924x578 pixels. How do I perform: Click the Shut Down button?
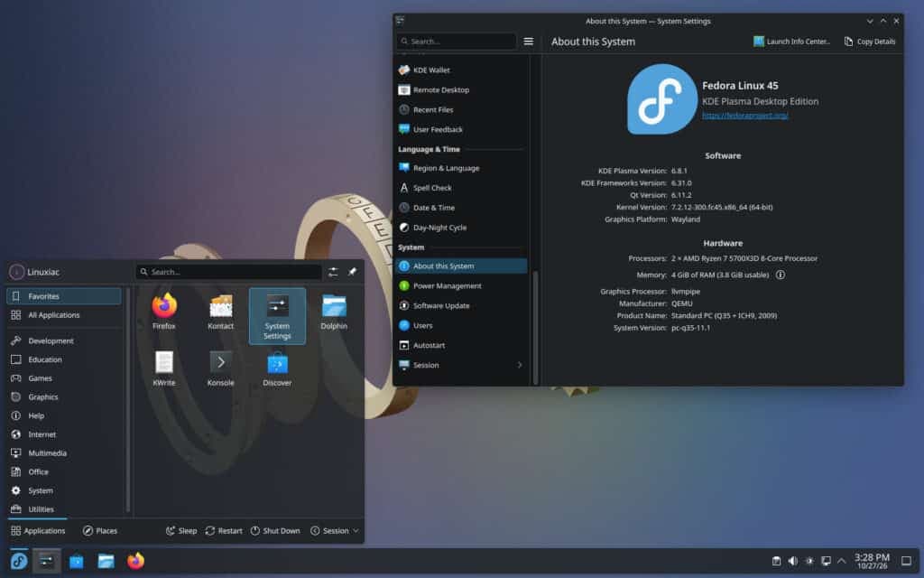point(275,531)
